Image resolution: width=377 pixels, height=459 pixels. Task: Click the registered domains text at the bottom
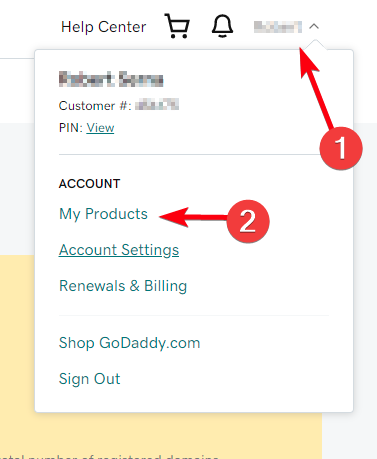[x=109, y=456]
